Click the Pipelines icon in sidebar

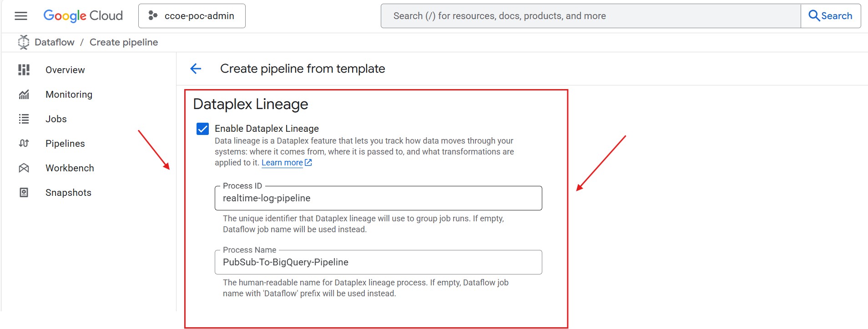pyautogui.click(x=24, y=144)
